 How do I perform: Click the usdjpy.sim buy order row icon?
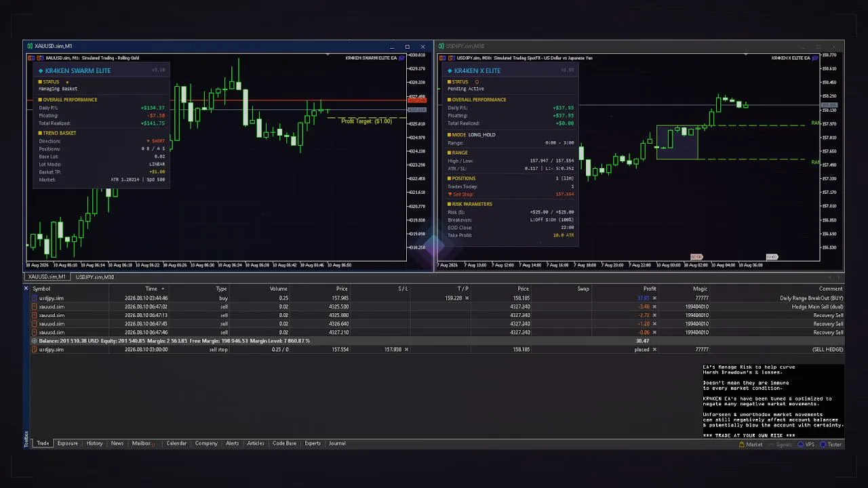point(35,298)
